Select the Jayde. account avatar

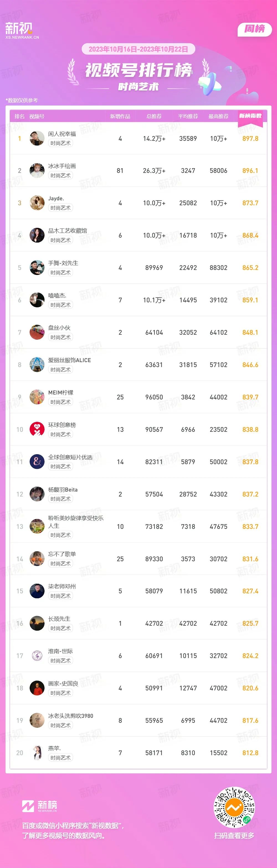(x=37, y=203)
